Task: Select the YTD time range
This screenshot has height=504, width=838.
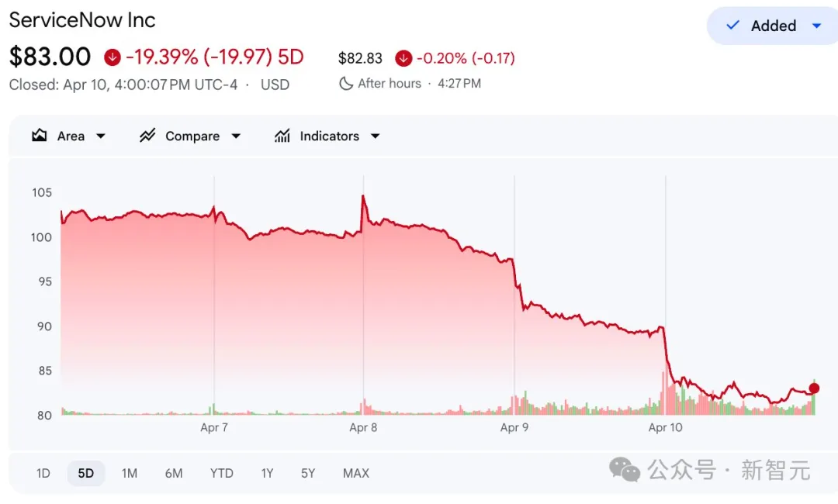Action: (221, 473)
